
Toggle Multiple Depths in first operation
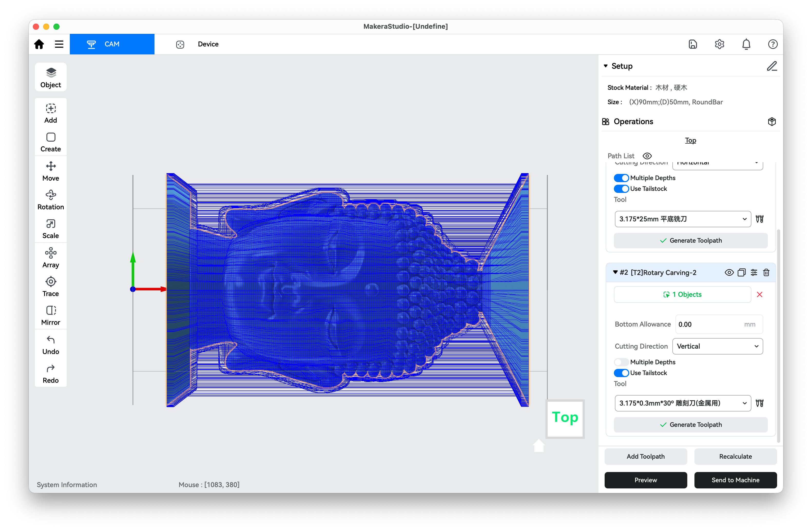(x=621, y=178)
